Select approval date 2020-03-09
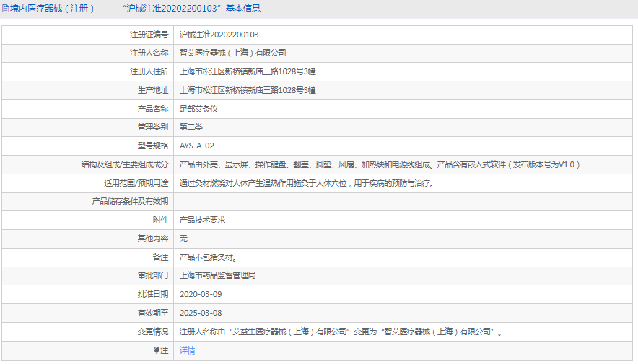Screen dimensions: 638x364 pos(201,294)
